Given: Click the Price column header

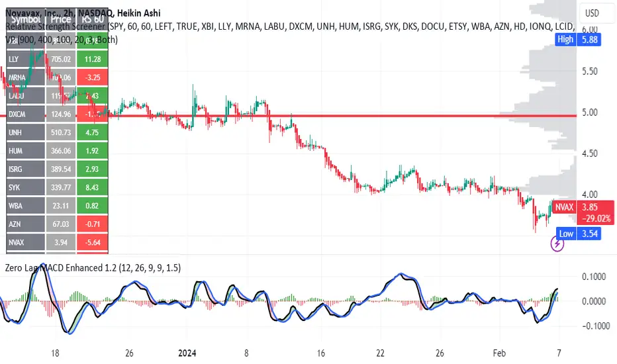Looking at the screenshot, I should pos(61,19).
